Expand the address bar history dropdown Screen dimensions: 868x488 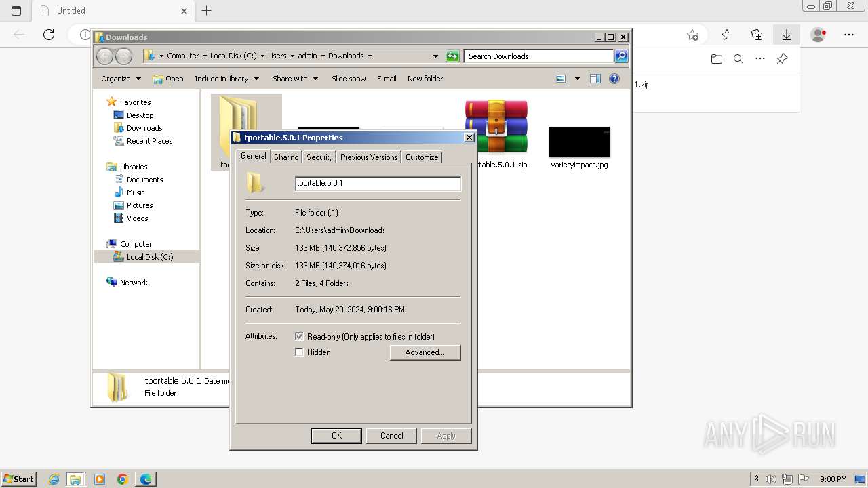tap(435, 56)
